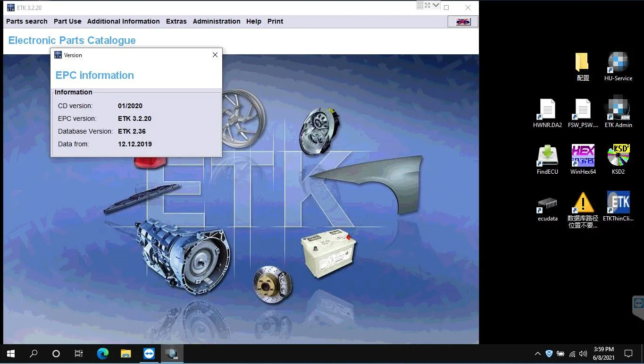
Task: Maximize the ETK 3.2.20 window
Action: pos(446,8)
